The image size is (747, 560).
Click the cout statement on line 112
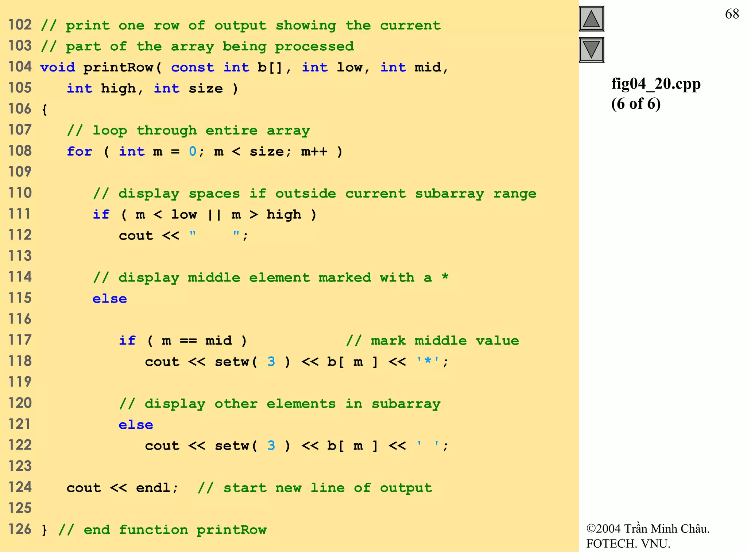183,236
